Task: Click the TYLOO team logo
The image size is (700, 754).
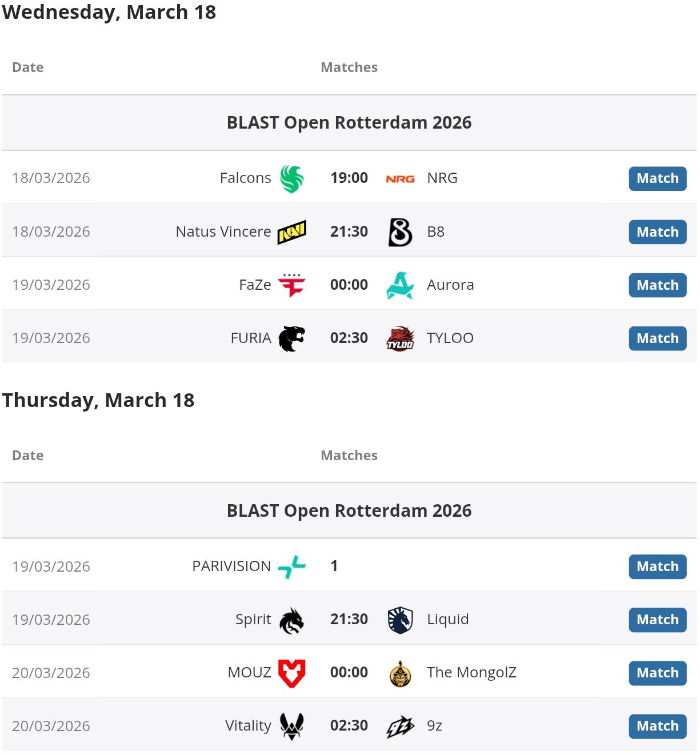Action: pyautogui.click(x=400, y=338)
